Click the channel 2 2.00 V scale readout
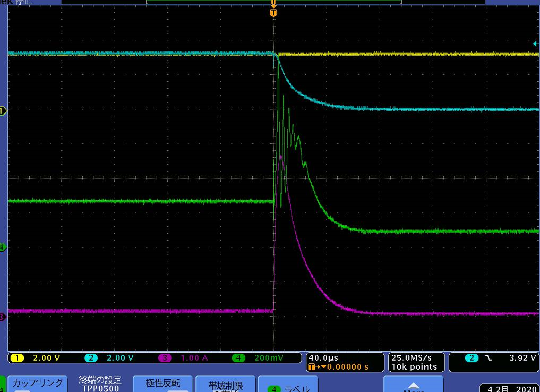The height and width of the screenshot is (392, 540). 120,358
